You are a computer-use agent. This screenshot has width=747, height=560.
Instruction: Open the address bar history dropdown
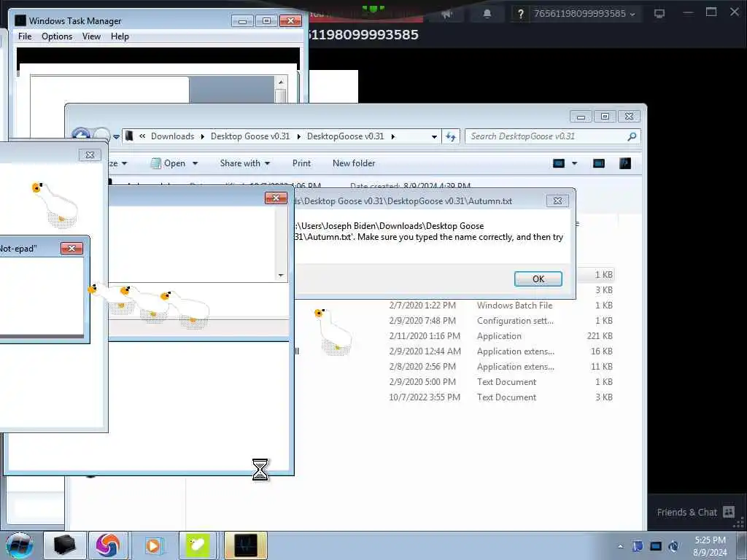coord(434,136)
